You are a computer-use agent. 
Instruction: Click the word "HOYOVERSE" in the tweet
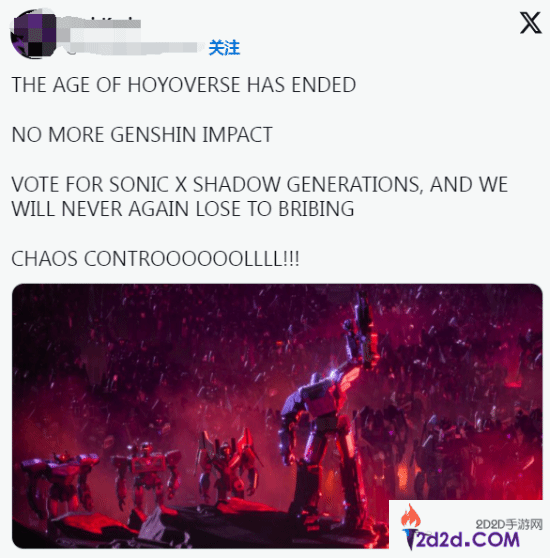point(185,85)
